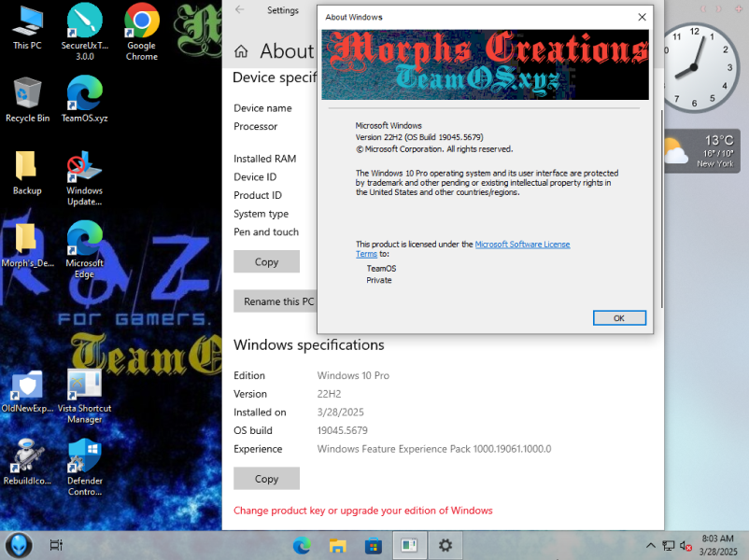Select Windows Feature Experience Pack text
749x560 pixels.
coord(434,449)
